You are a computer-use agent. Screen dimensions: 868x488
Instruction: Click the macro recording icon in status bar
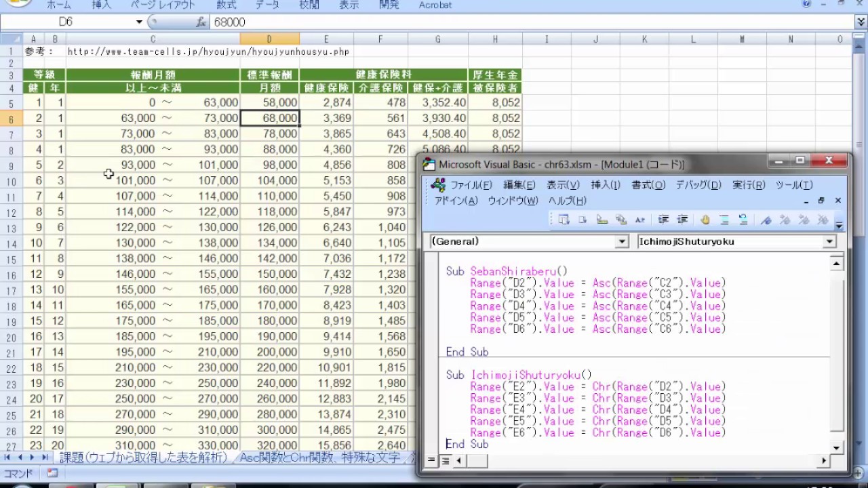pos(52,473)
